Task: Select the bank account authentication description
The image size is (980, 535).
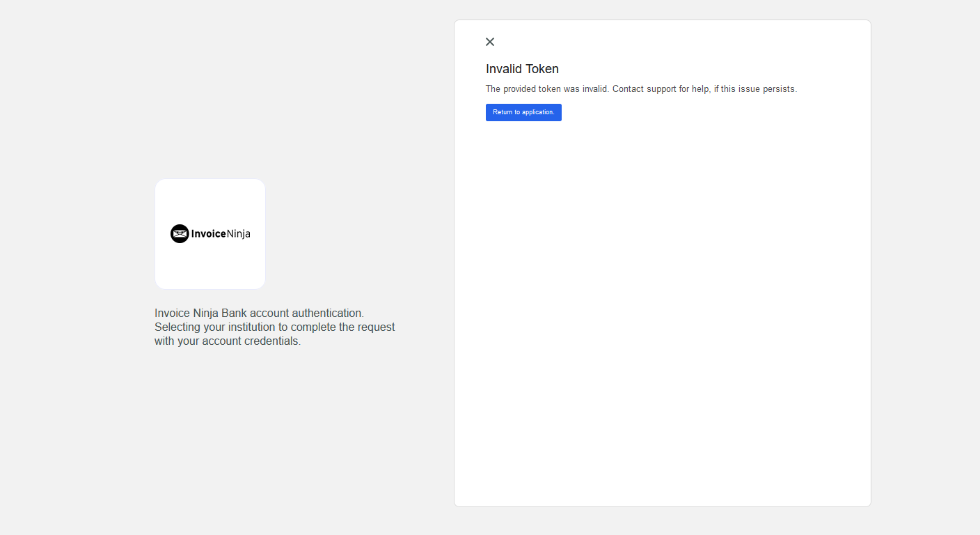Action: click(x=274, y=327)
